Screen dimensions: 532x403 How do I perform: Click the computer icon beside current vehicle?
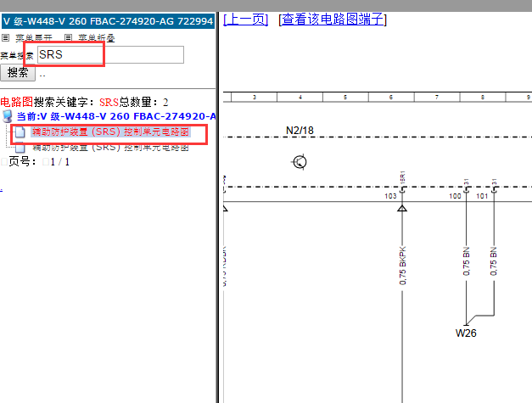pyautogui.click(x=7, y=116)
